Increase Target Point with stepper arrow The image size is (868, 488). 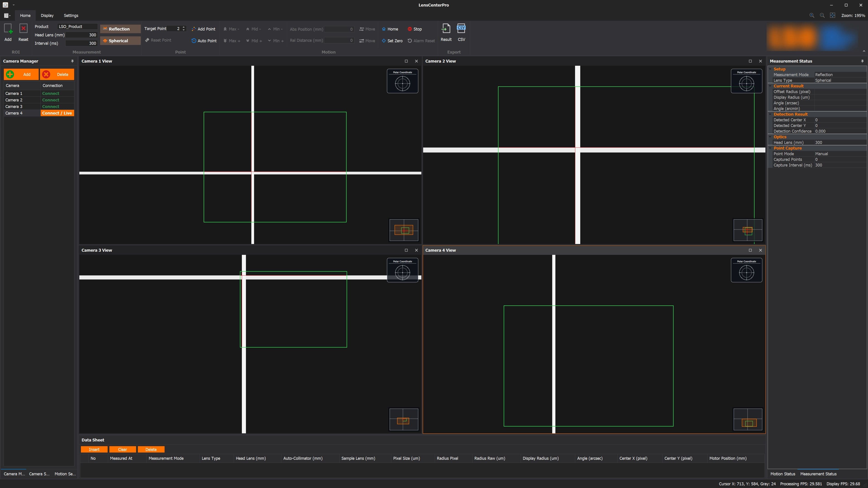[x=184, y=27]
